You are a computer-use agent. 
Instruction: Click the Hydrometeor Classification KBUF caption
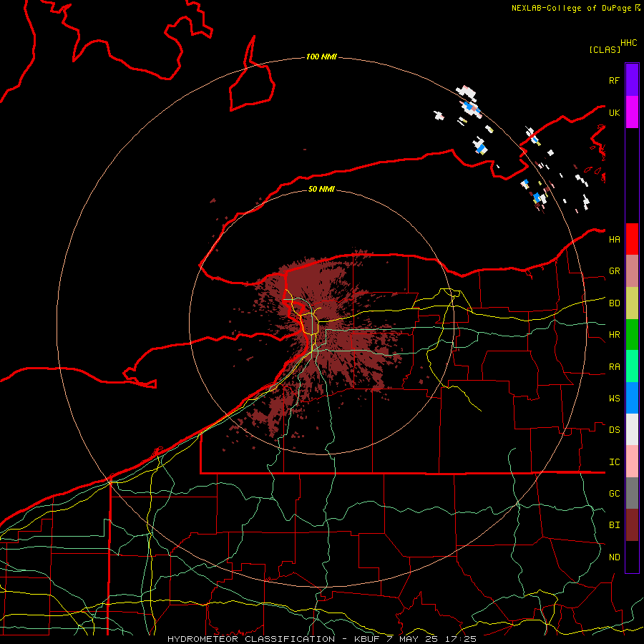(x=322, y=639)
